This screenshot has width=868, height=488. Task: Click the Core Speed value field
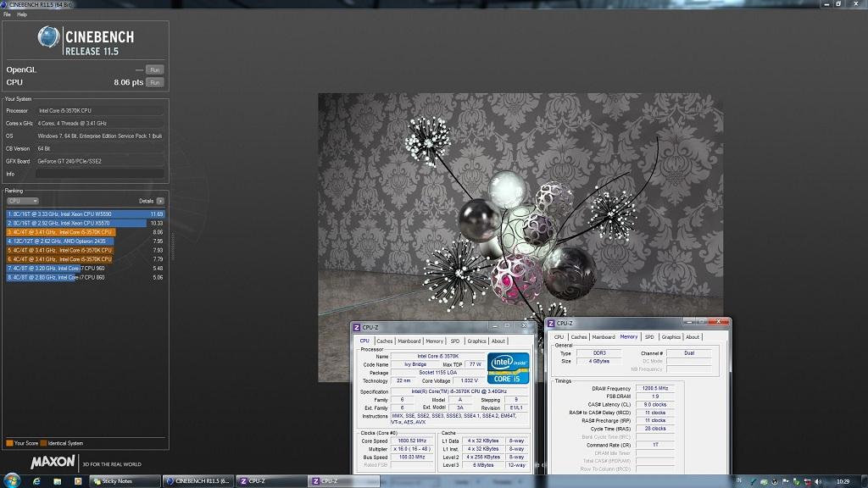(413, 441)
